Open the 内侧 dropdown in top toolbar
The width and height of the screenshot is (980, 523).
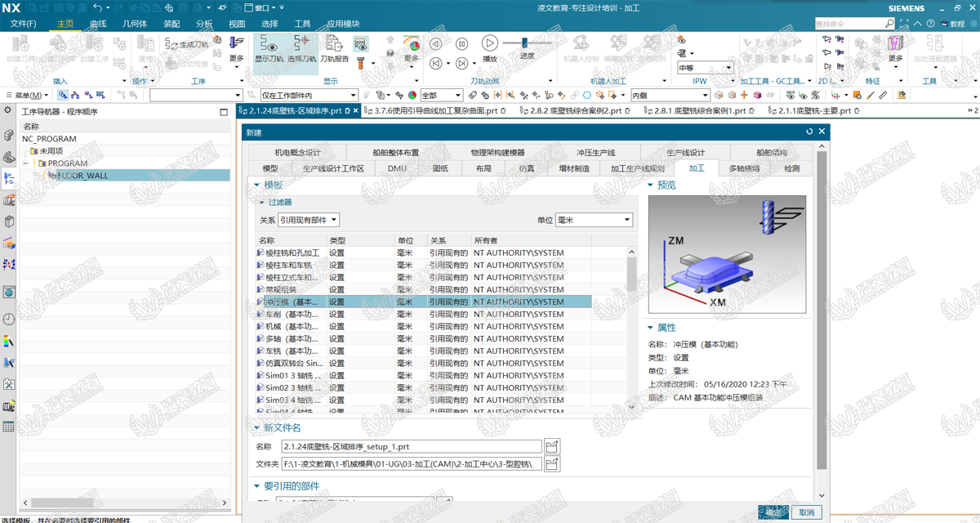pyautogui.click(x=670, y=96)
